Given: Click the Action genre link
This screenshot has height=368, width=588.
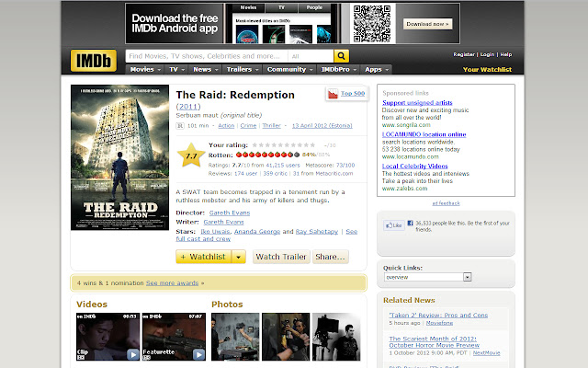Looking at the screenshot, I should pyautogui.click(x=226, y=126).
